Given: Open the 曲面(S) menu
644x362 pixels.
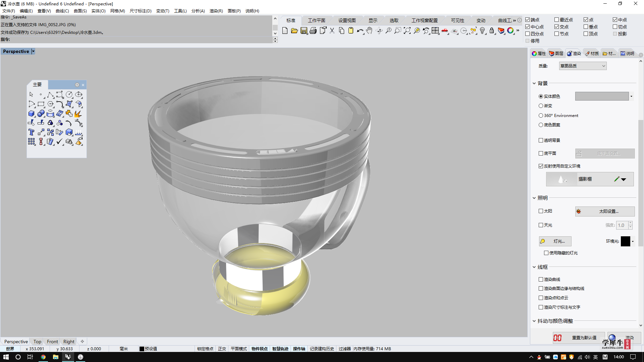Looking at the screenshot, I should (x=80, y=11).
